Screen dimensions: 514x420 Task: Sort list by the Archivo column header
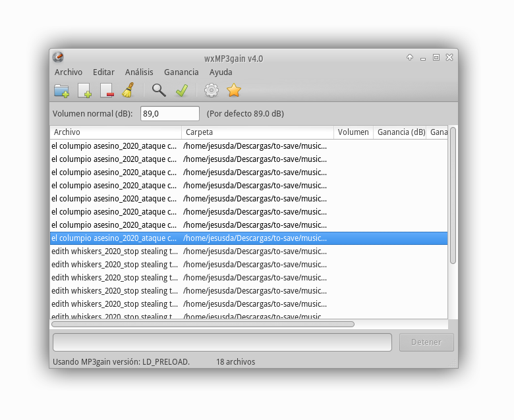[x=115, y=132]
